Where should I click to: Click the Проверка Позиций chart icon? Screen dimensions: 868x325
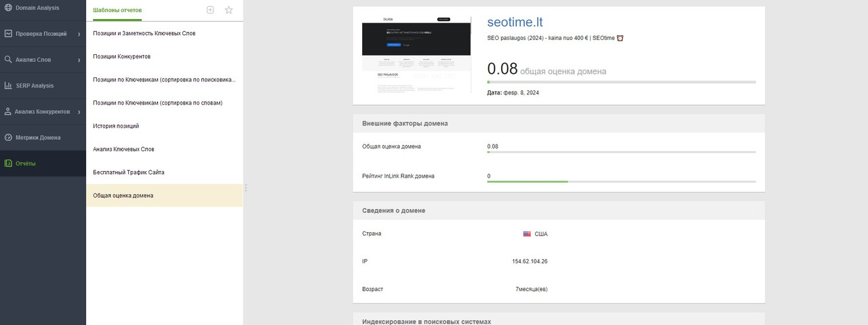8,33
